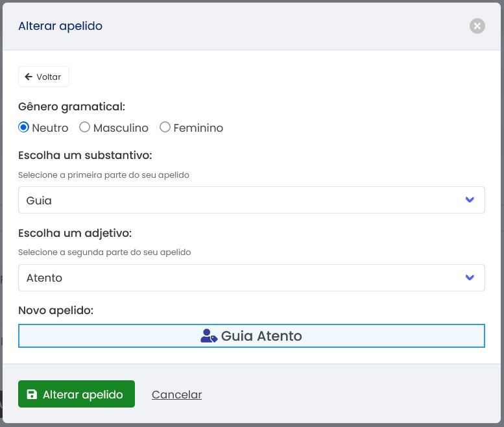Click the user tag icon in nickname preview

click(209, 336)
